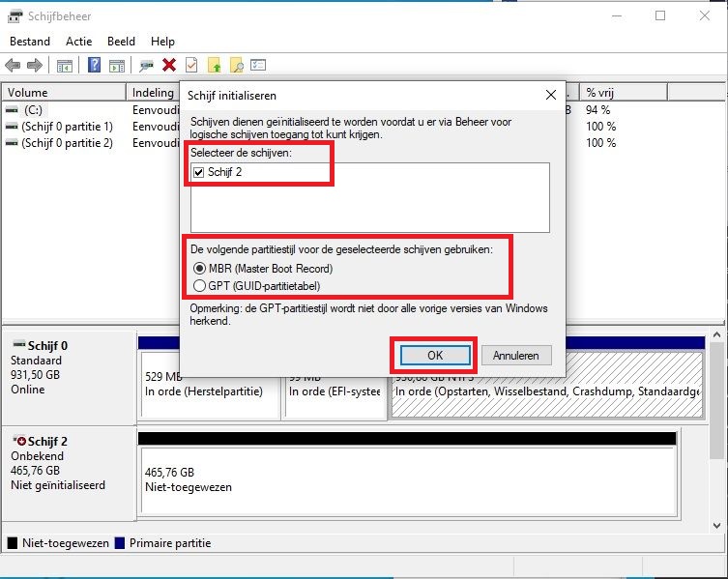Open the Bestand menu
Screen dimensions: 728x579
click(x=30, y=42)
